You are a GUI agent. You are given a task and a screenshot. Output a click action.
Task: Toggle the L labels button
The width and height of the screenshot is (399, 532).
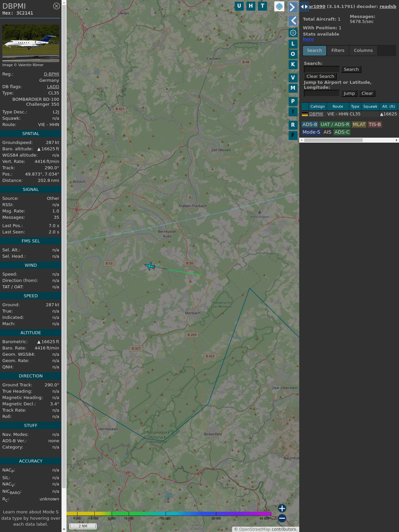pos(293,44)
